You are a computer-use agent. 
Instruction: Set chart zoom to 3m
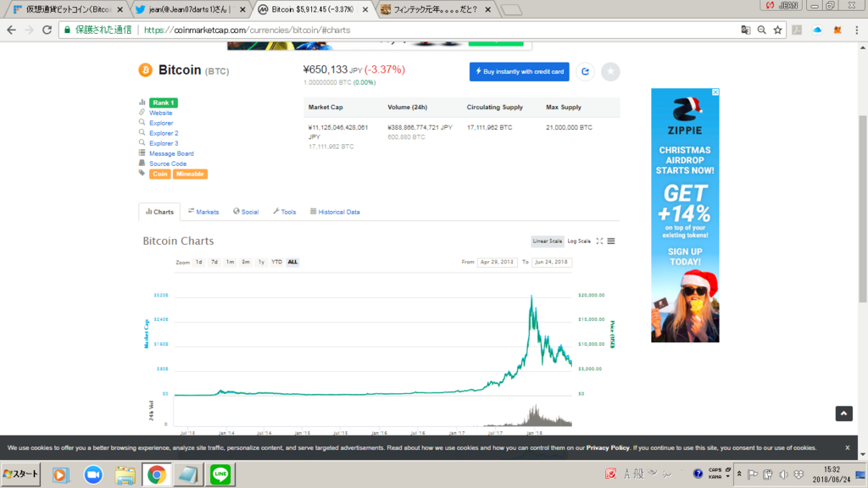pyautogui.click(x=246, y=263)
